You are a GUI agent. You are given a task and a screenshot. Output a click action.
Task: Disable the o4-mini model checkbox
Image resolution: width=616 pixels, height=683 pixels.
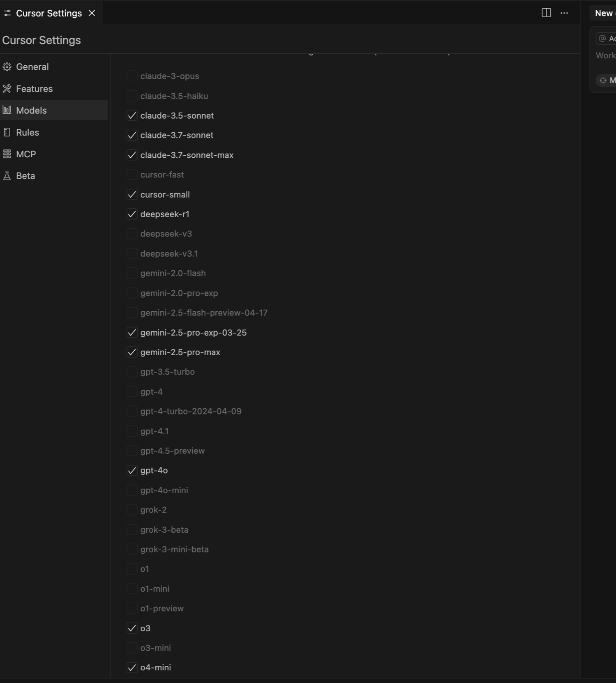pos(132,667)
